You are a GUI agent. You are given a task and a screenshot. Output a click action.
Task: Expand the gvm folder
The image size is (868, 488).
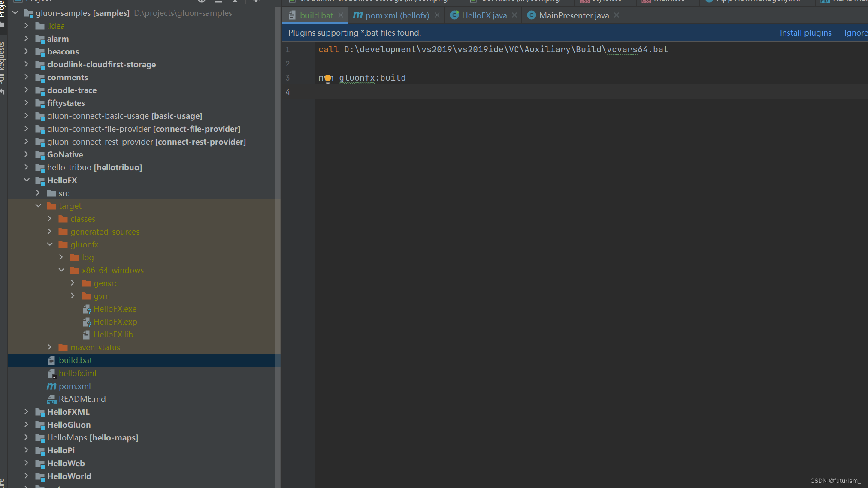pos(73,296)
